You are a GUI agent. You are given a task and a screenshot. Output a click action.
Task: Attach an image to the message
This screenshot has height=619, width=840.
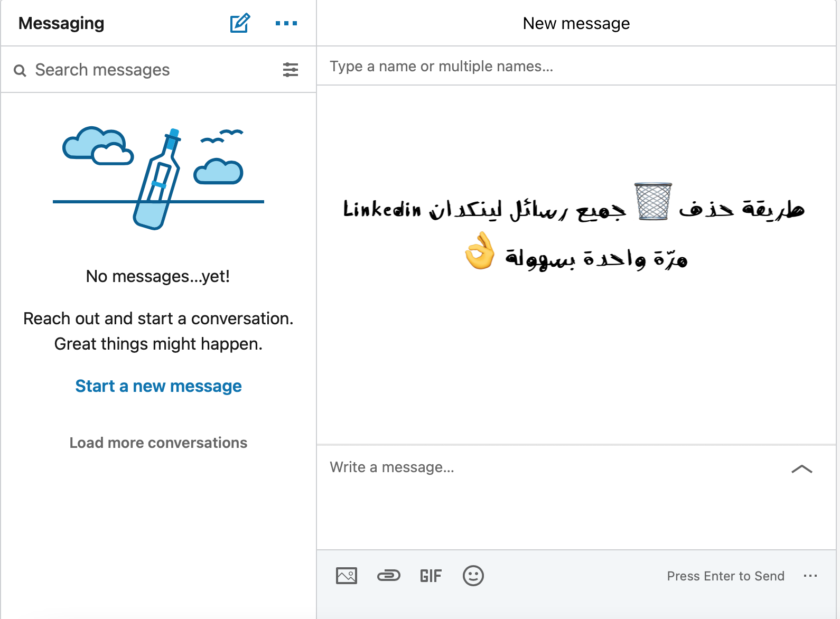pyautogui.click(x=346, y=576)
